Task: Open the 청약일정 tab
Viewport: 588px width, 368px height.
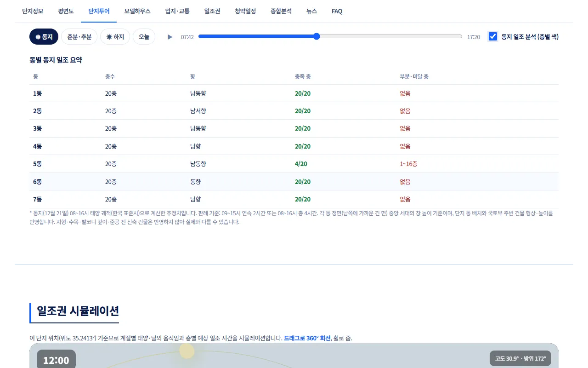Action: [x=245, y=11]
